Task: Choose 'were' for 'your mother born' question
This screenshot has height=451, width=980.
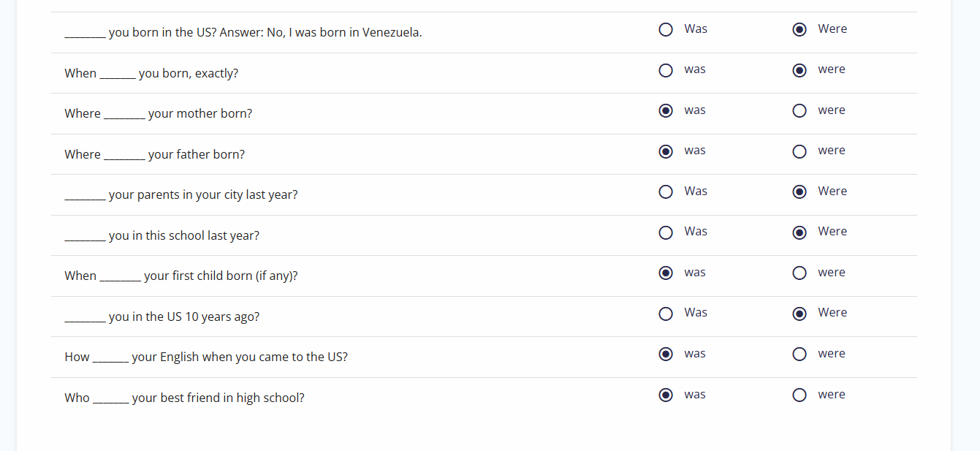Action: (x=800, y=111)
